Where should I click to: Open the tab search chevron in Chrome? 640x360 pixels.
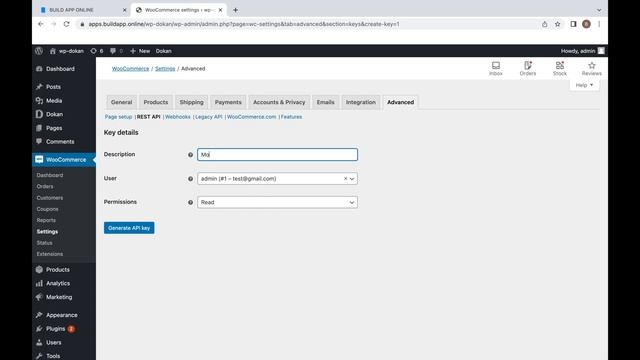[599, 10]
